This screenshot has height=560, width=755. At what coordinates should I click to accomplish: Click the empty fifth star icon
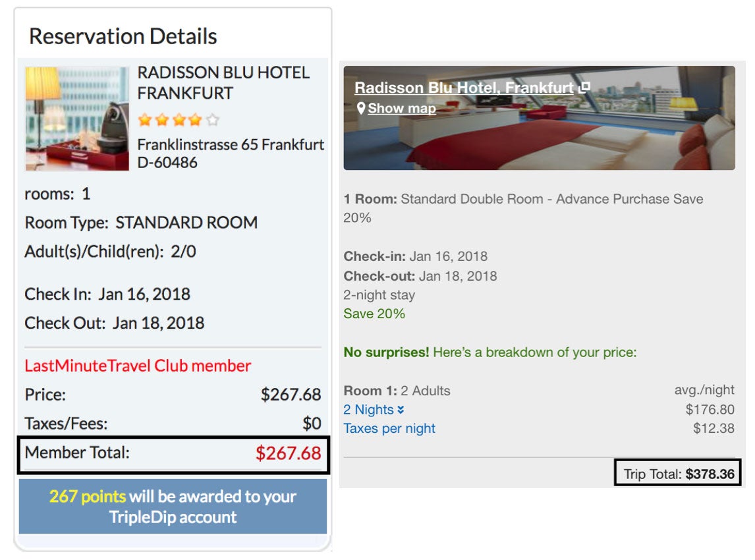pyautogui.click(x=212, y=119)
